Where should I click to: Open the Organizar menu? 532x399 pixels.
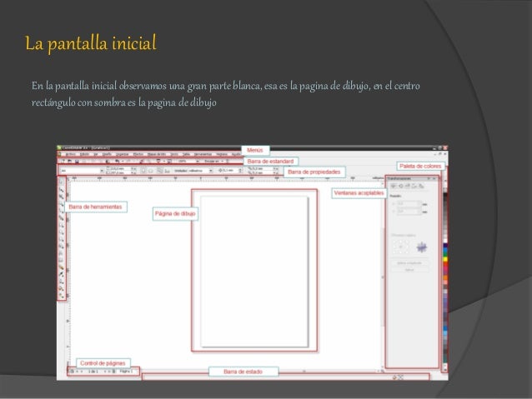[x=122, y=154]
